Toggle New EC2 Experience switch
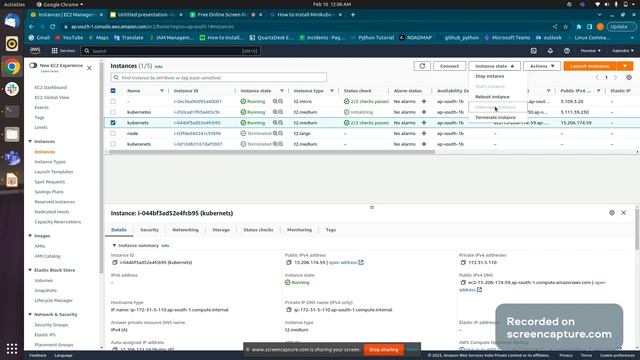Screen dimensions: 640x360 33,65
